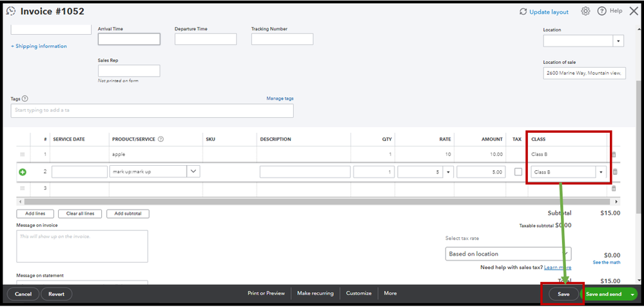
Task: Click the Revert button
Action: pyautogui.click(x=57, y=294)
